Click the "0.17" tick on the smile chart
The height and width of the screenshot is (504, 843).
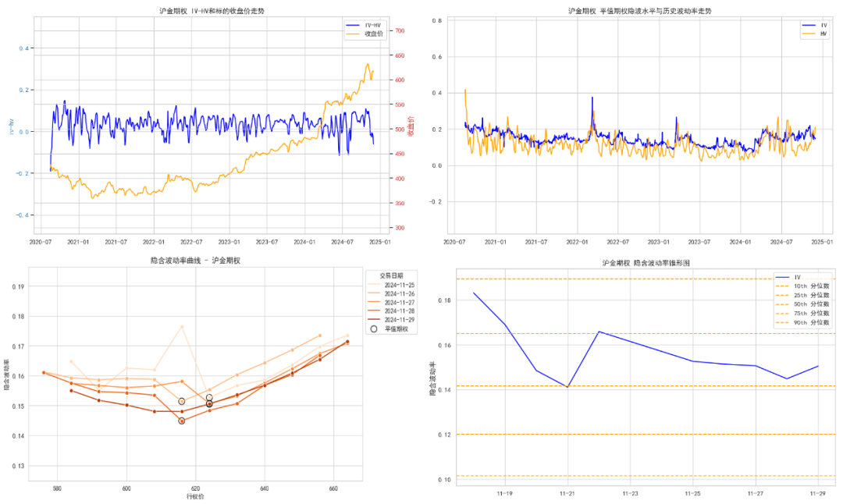[18, 346]
